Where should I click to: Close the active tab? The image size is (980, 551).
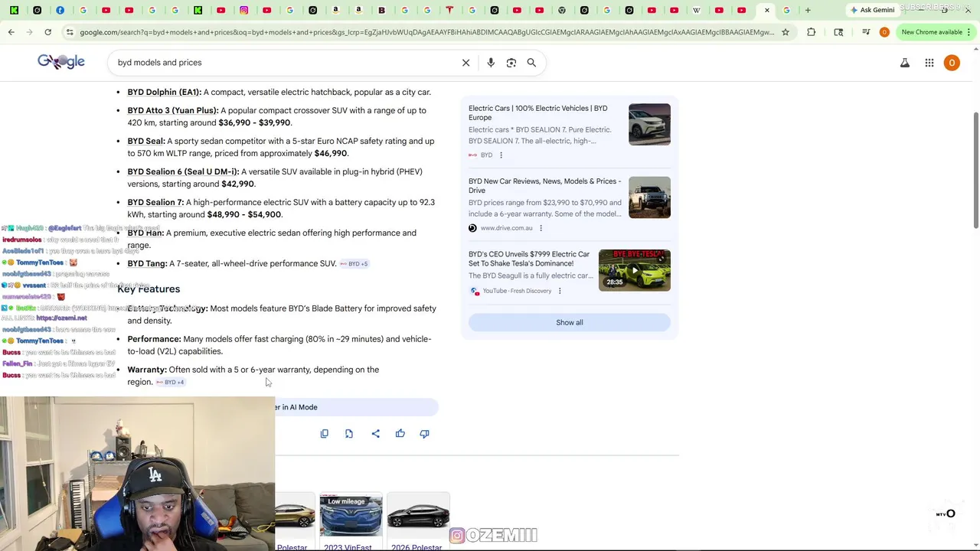click(767, 10)
